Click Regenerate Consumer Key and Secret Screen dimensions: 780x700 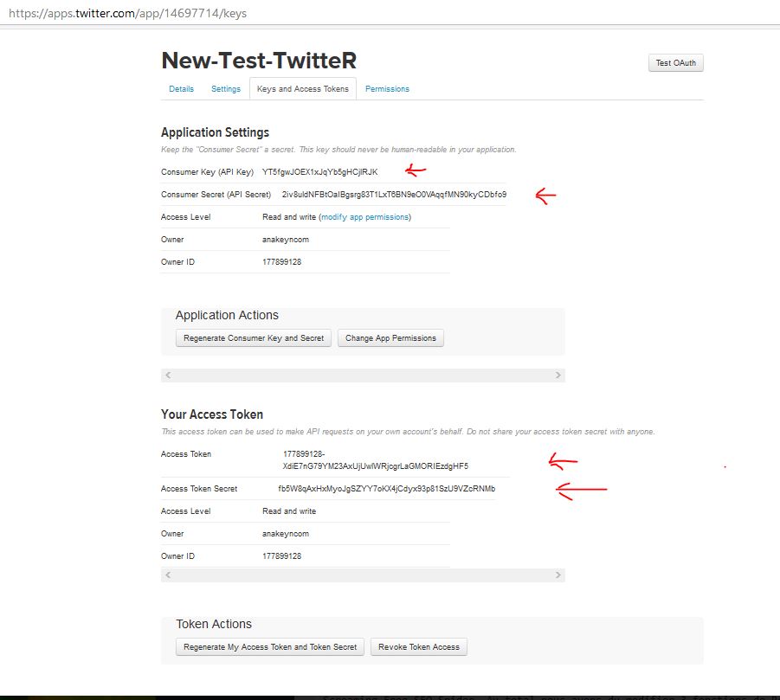(x=254, y=338)
